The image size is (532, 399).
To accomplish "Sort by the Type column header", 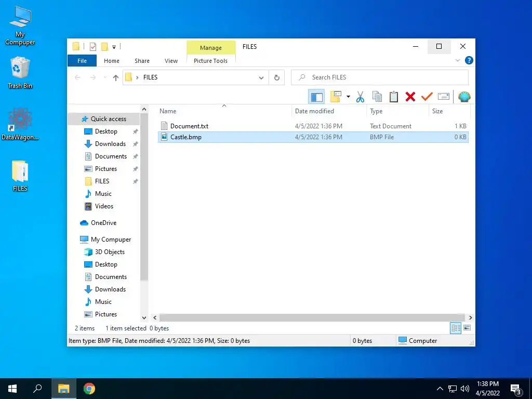I will [398, 111].
